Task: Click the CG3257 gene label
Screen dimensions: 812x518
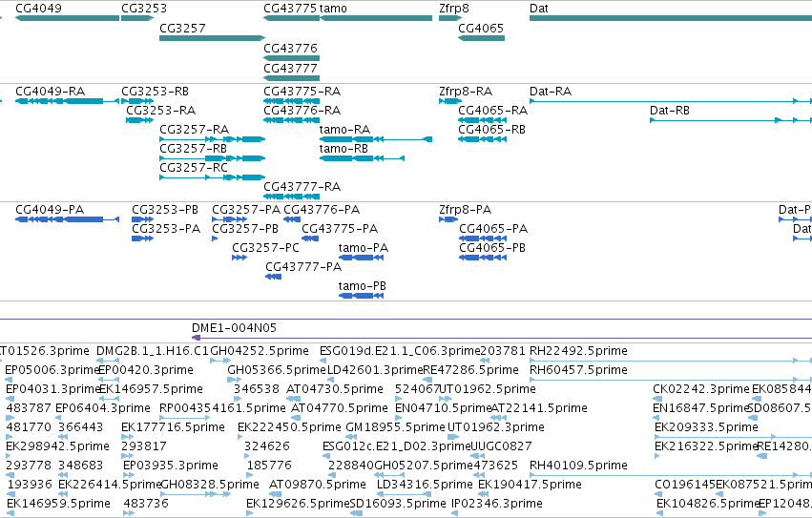Action: pos(182,28)
